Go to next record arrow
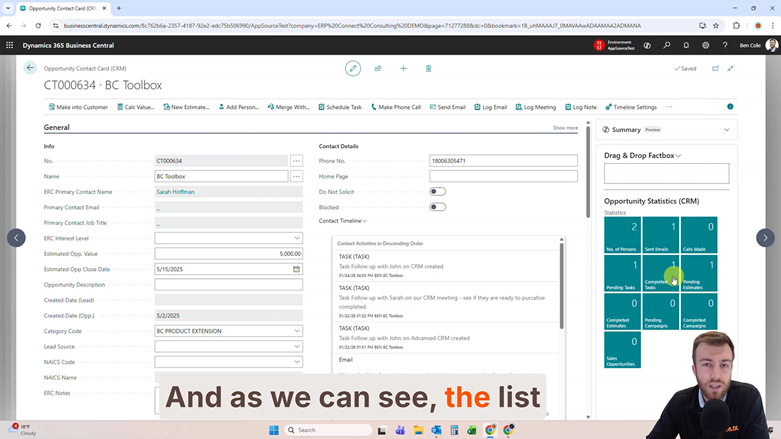The width and height of the screenshot is (781, 439). [765, 238]
